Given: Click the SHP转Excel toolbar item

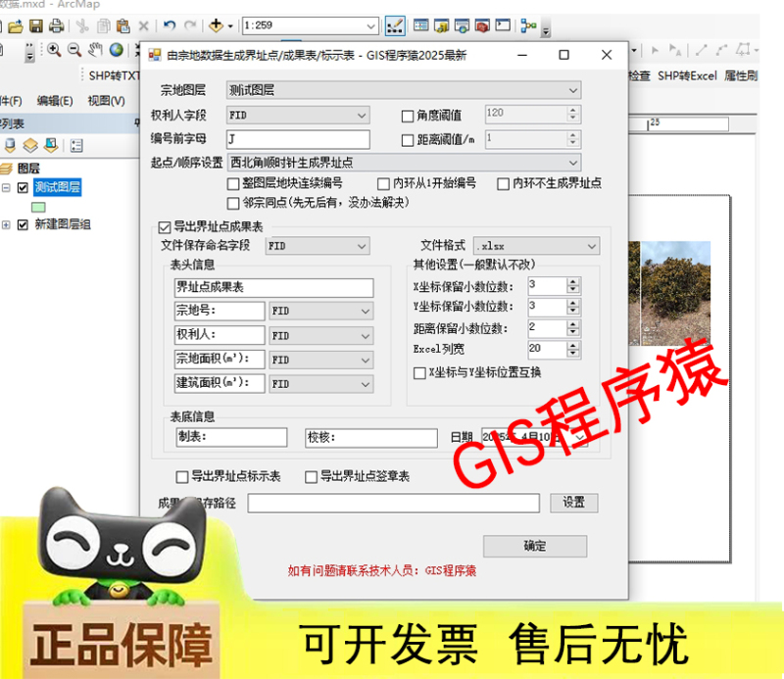Looking at the screenshot, I should 687,76.
